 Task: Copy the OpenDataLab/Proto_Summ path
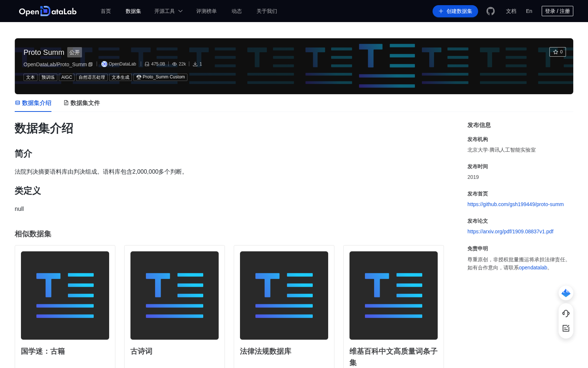pos(90,64)
